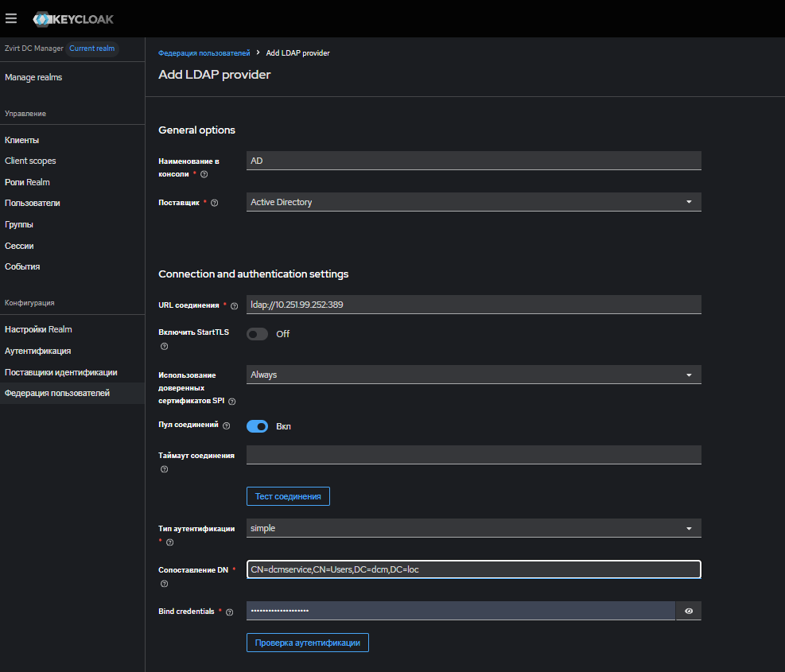The width and height of the screenshot is (785, 672).
Task: Open the Тип аутентификации simple dropdown
Action: click(x=473, y=528)
